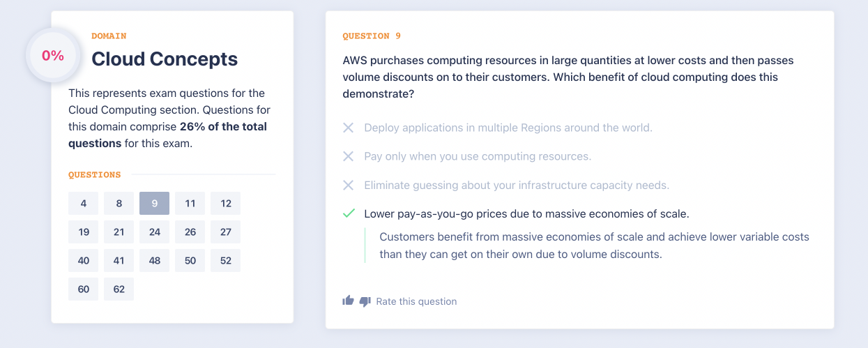Click the X icon beside eliminate guessing answer
The height and width of the screenshot is (348, 868).
(349, 185)
